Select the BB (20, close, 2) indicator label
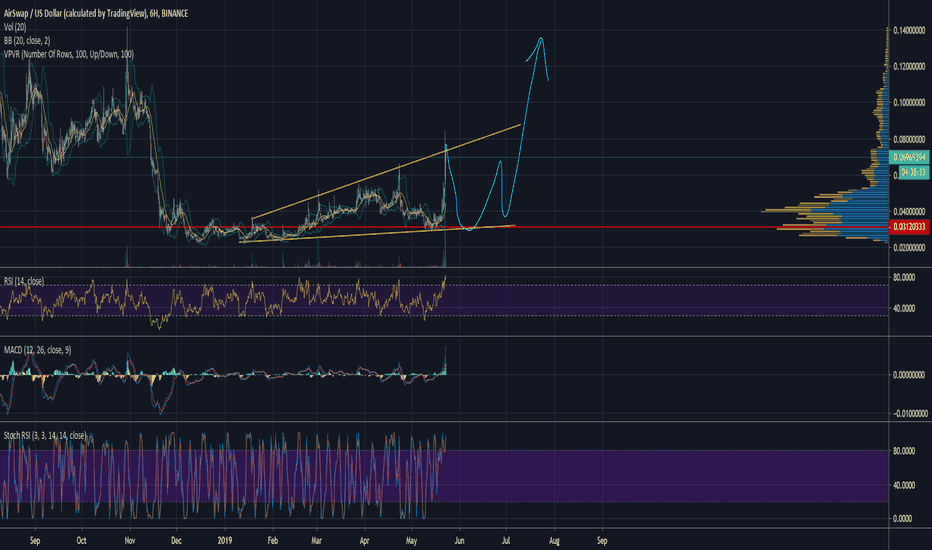This screenshot has height=550, width=932. 27,40
